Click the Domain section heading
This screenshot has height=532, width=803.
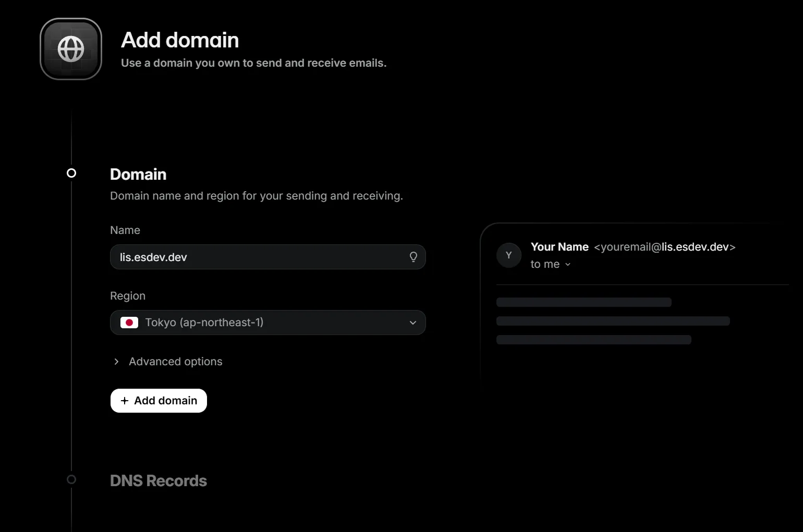pyautogui.click(x=138, y=174)
